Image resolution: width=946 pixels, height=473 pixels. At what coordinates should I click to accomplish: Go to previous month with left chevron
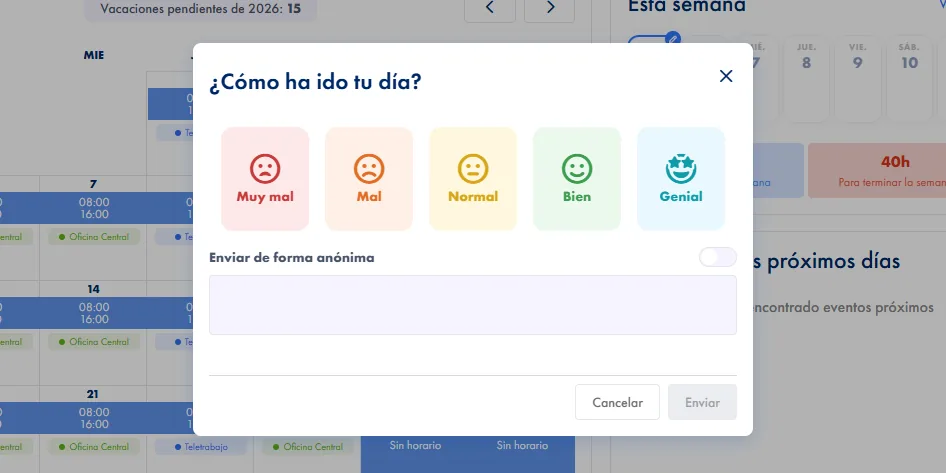(x=489, y=8)
